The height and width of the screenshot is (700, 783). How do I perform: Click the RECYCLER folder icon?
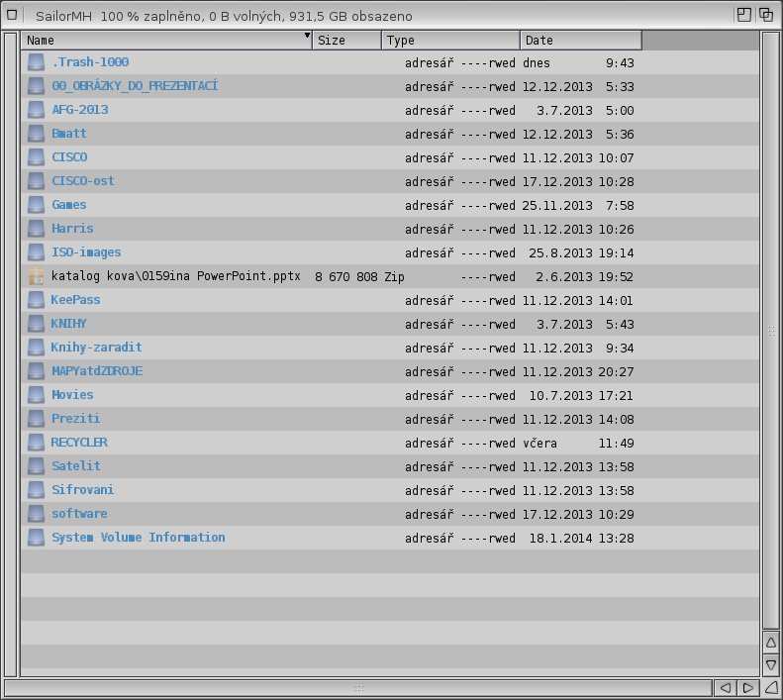point(37,443)
